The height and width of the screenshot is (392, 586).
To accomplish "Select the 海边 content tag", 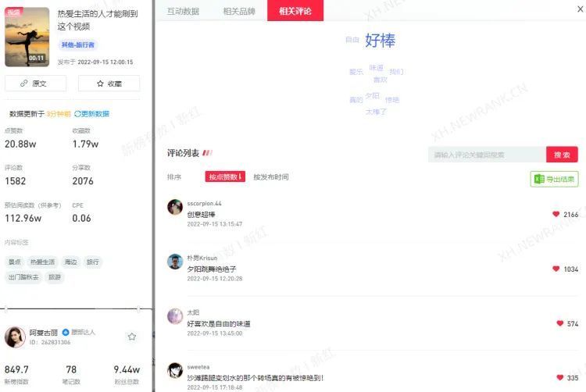I will (70, 262).
